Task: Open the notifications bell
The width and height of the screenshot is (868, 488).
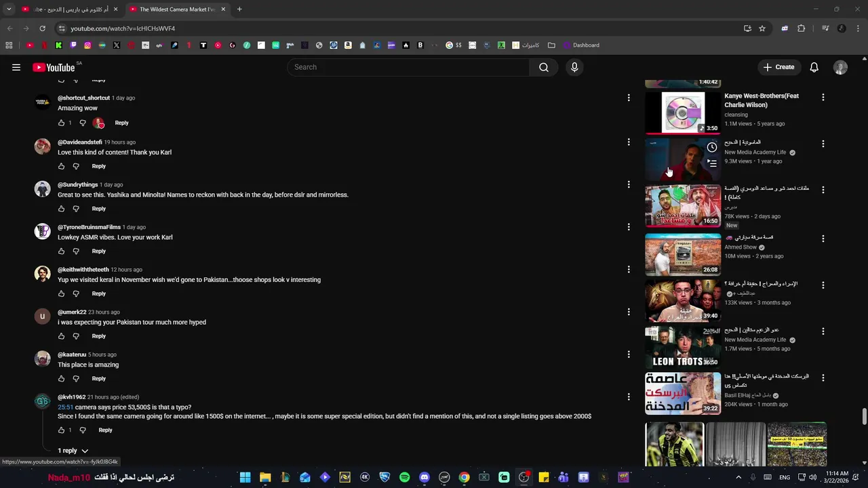Action: point(814,67)
